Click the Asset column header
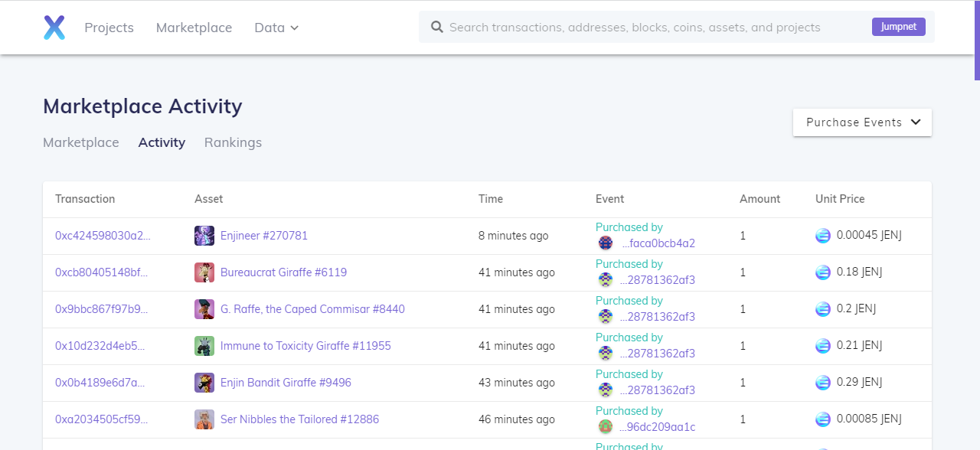The height and width of the screenshot is (450, 980). (x=208, y=199)
